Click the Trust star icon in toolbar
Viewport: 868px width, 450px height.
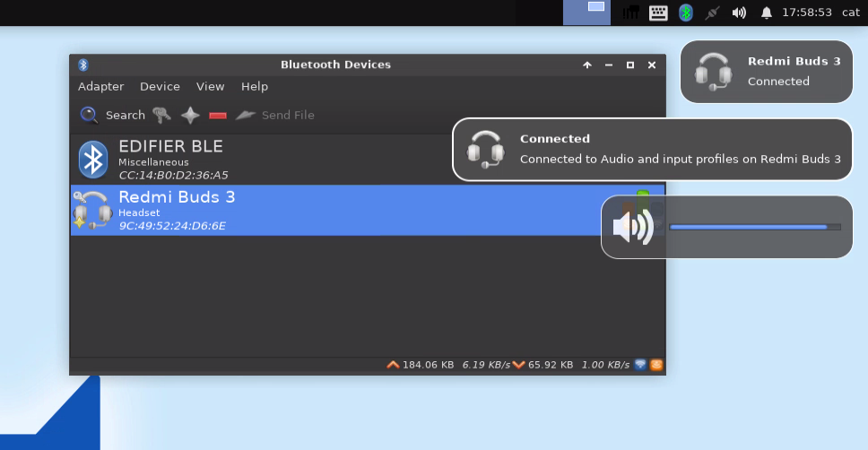point(190,115)
